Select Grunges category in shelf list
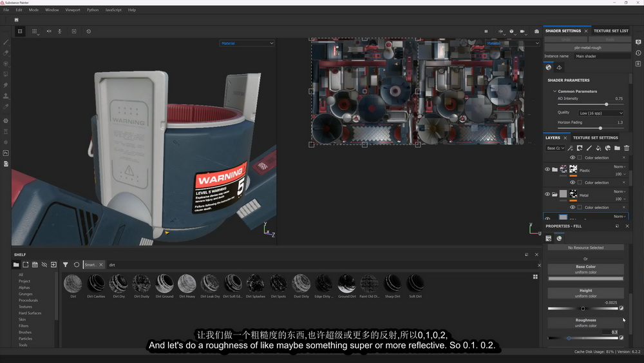 [26, 294]
